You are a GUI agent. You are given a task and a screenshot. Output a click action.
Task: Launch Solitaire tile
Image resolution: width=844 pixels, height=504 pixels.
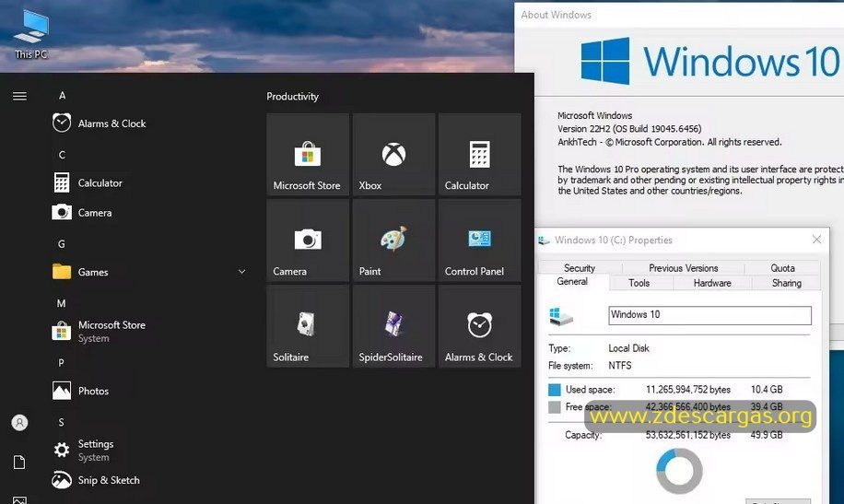(308, 326)
